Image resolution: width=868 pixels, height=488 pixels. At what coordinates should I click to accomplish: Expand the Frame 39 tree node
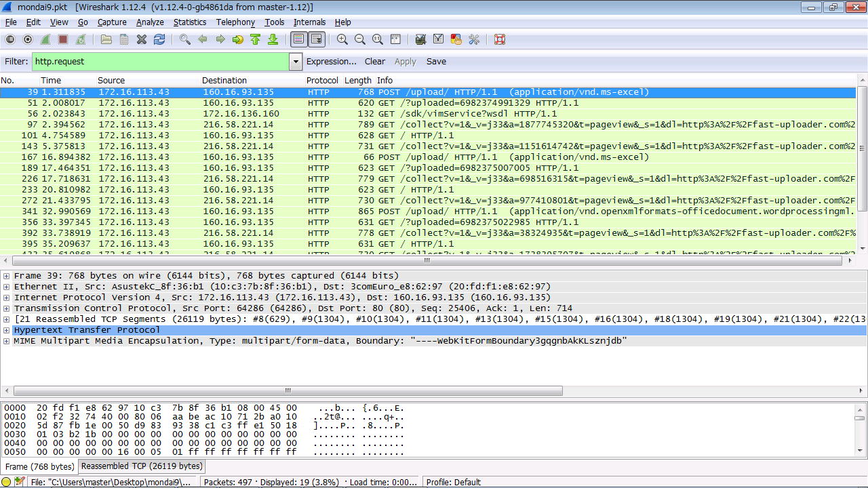tap(7, 276)
